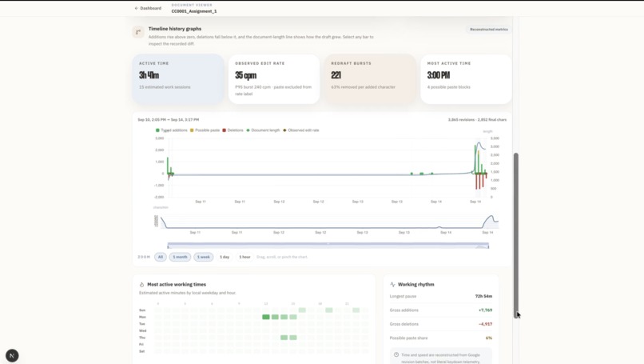Click the red deletion bars near Sep 14
Viewport: 644px width, 364px height.
point(480,181)
